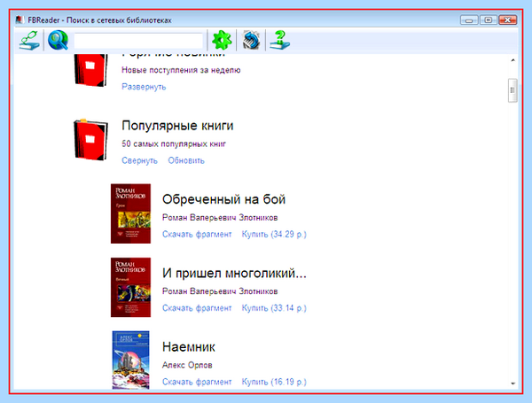Click the 50 самых популярных книг description

coord(174,143)
